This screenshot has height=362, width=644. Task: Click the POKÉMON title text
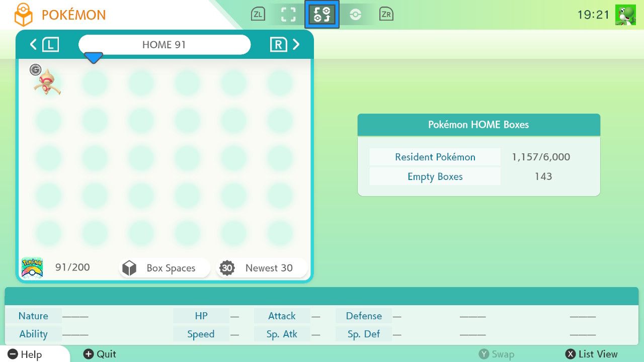[x=73, y=15]
